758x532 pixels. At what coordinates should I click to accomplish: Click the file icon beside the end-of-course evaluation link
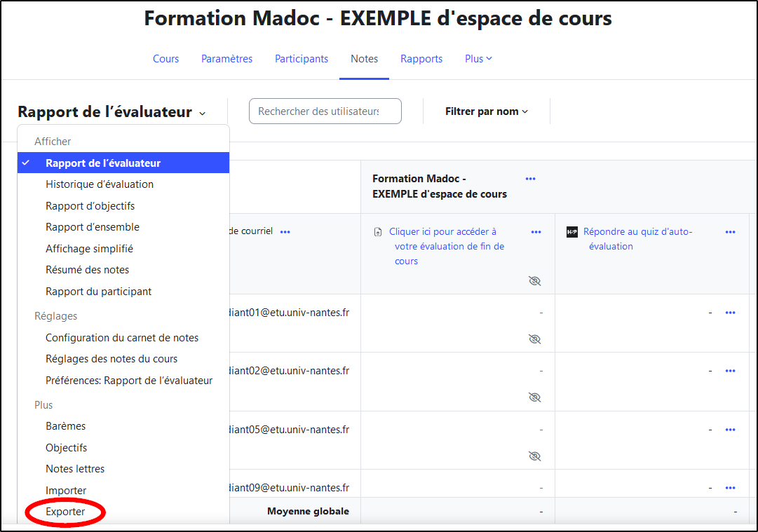[378, 232]
